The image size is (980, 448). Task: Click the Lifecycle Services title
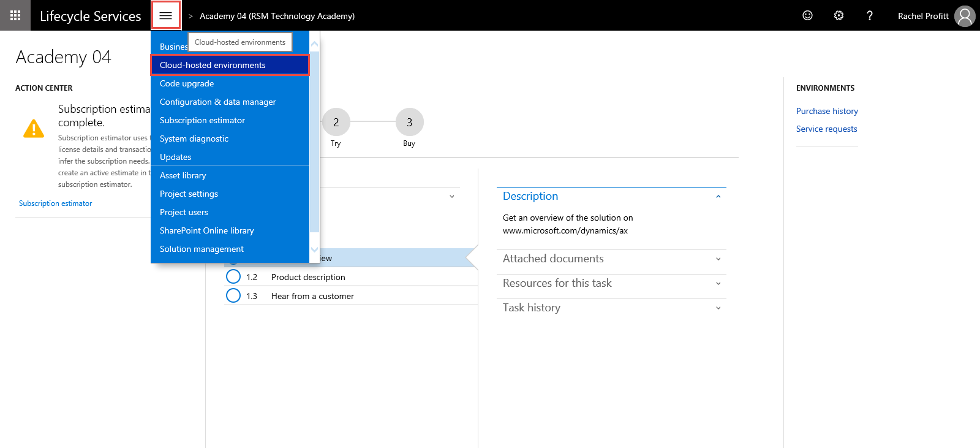(x=91, y=16)
